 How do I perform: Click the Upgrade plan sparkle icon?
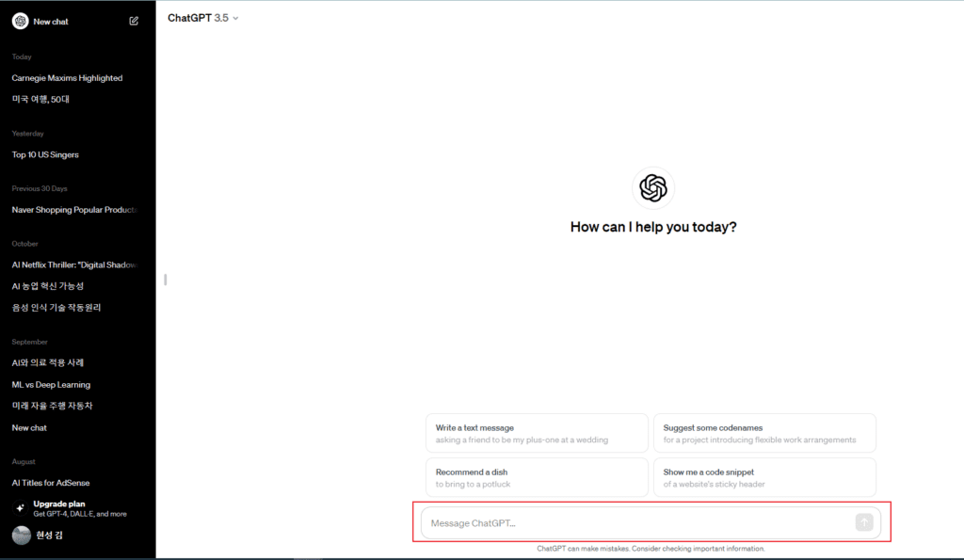point(20,507)
